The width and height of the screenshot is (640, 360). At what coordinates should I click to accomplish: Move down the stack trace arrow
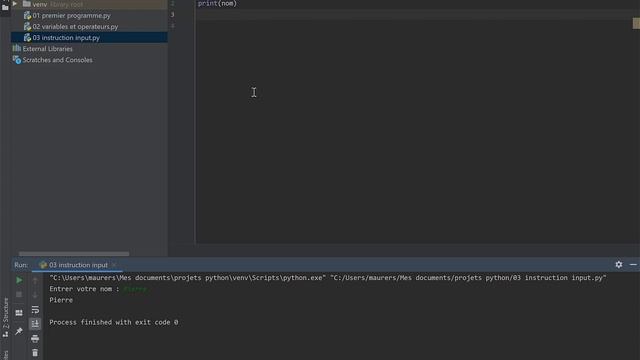[x=35, y=295]
